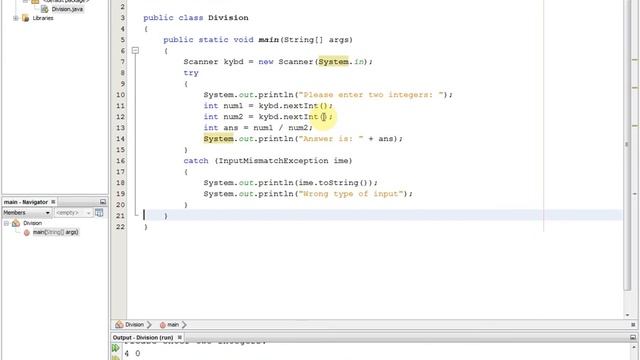Image resolution: width=640 pixels, height=360 pixels.
Task: Click the editor scroll down arrow
Action: [627, 315]
